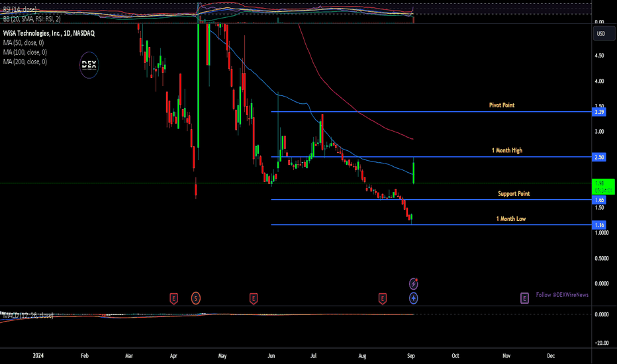Click the green 1.98 current price label
617x364 pixels.
pyautogui.click(x=603, y=187)
